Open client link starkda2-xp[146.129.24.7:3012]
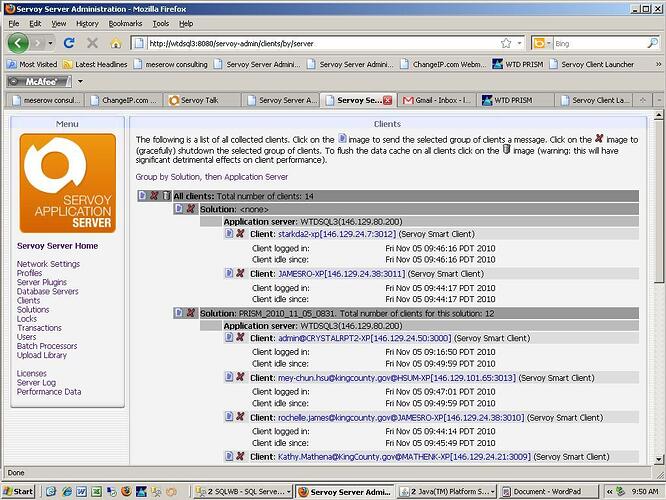This screenshot has height=500, width=666. [337, 234]
